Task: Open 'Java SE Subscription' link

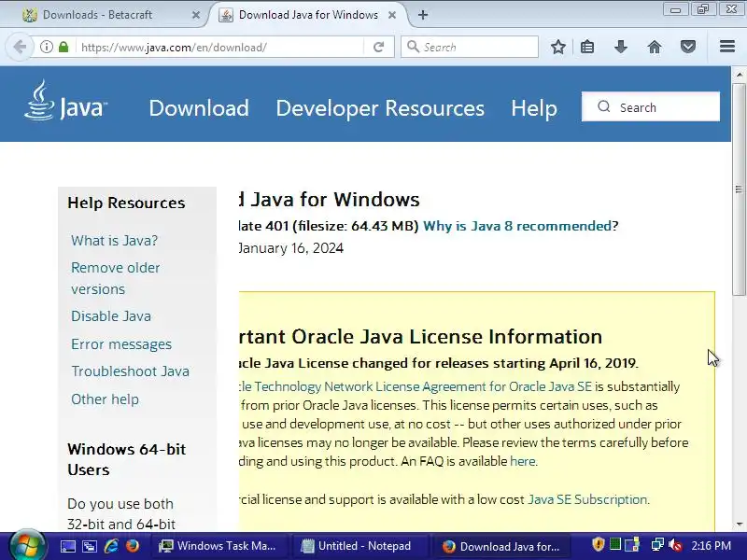Action: click(x=587, y=499)
